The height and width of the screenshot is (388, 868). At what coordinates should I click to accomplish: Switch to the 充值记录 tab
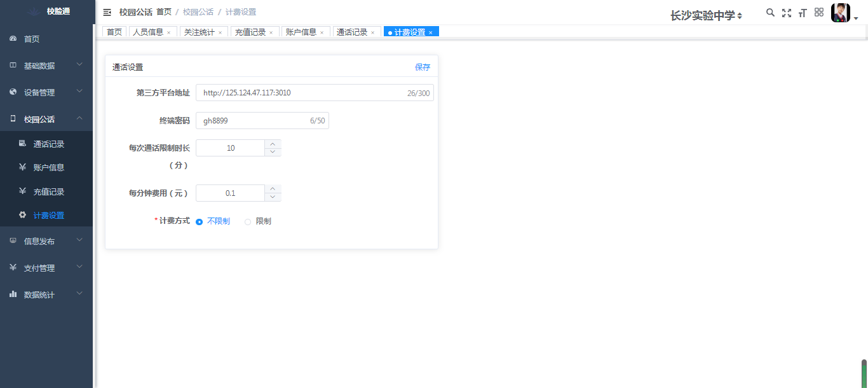pyautogui.click(x=250, y=32)
